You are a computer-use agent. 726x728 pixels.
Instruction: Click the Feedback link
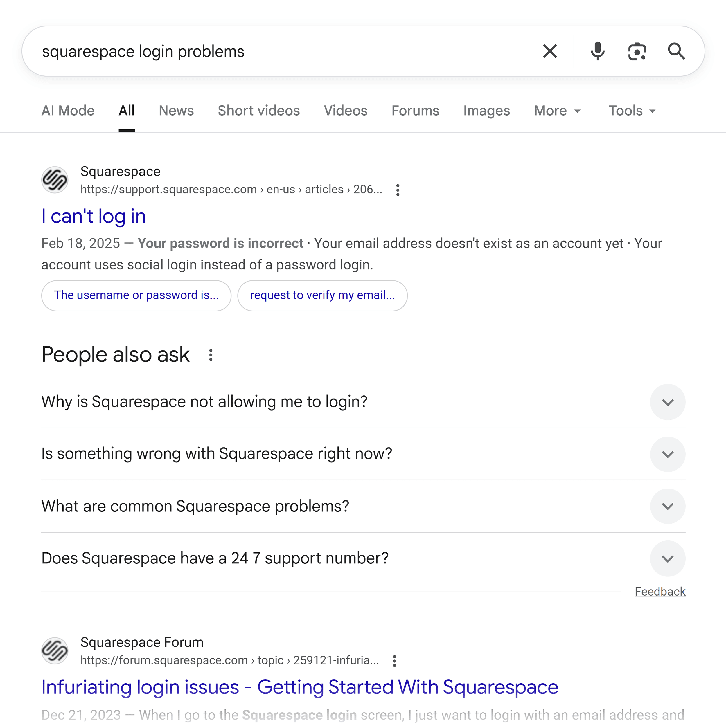point(660,592)
